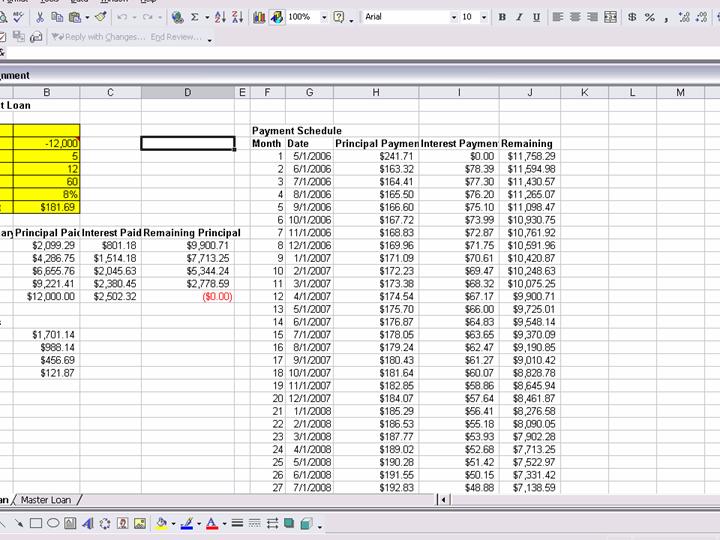Select column K header
720x540 pixels.
point(585,93)
